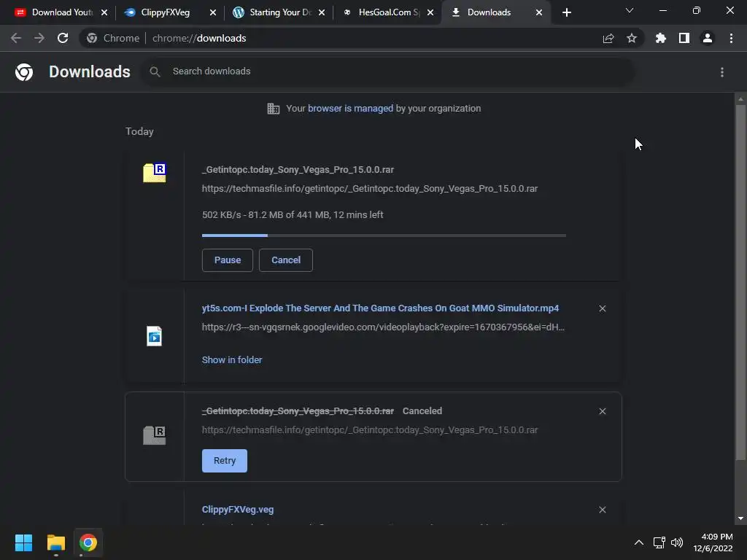Click the managed organization building icon
Screen dimensions: 747x560
(x=274, y=109)
